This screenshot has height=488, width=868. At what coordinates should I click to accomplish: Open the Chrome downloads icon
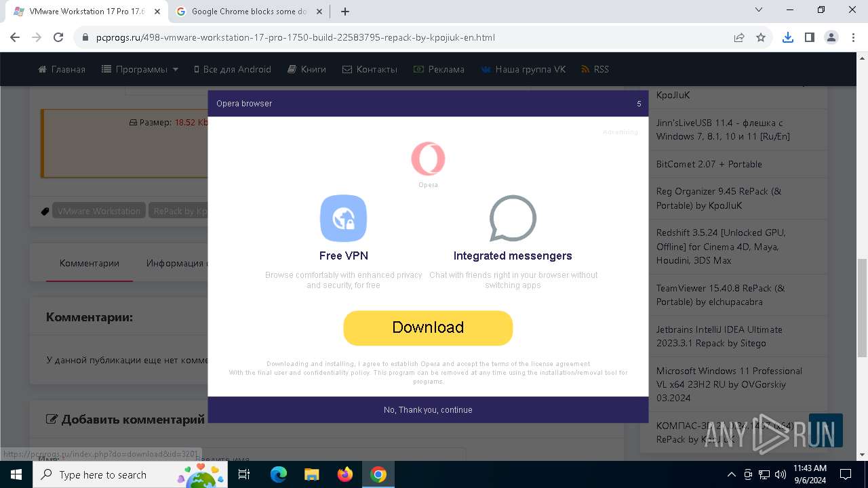tap(787, 37)
